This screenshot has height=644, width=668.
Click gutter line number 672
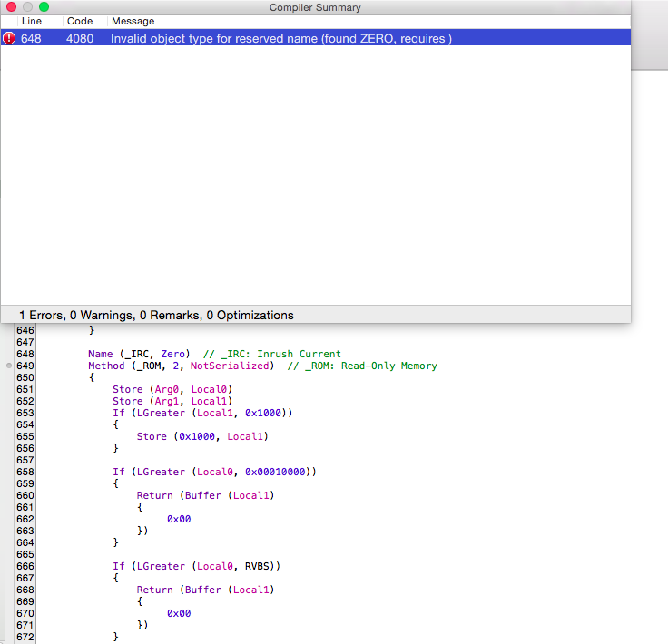tap(25, 637)
